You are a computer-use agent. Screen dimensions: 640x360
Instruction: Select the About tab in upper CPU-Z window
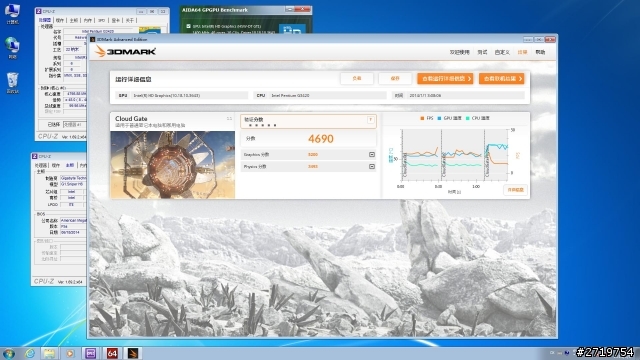[129, 20]
